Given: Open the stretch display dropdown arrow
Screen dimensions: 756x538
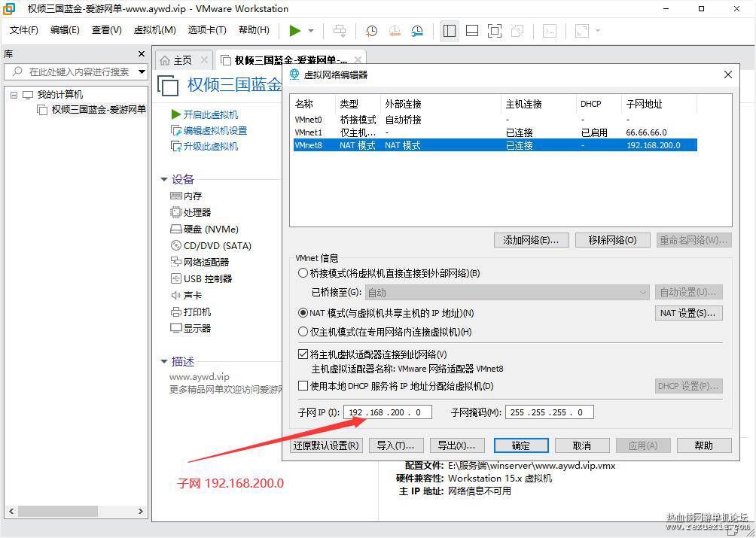Looking at the screenshot, I should pos(598,31).
